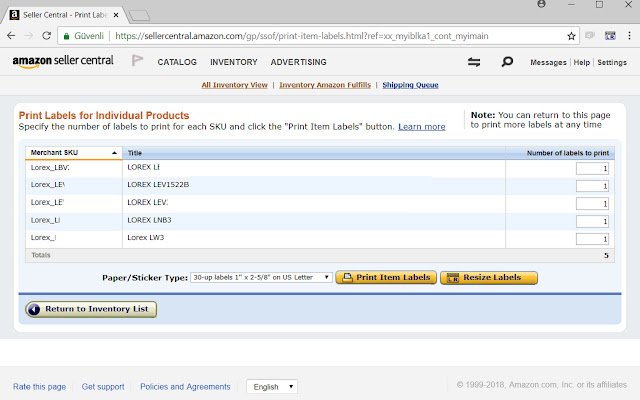The width and height of the screenshot is (640, 400).
Task: Open the Shipping Queue link
Action: tap(410, 85)
